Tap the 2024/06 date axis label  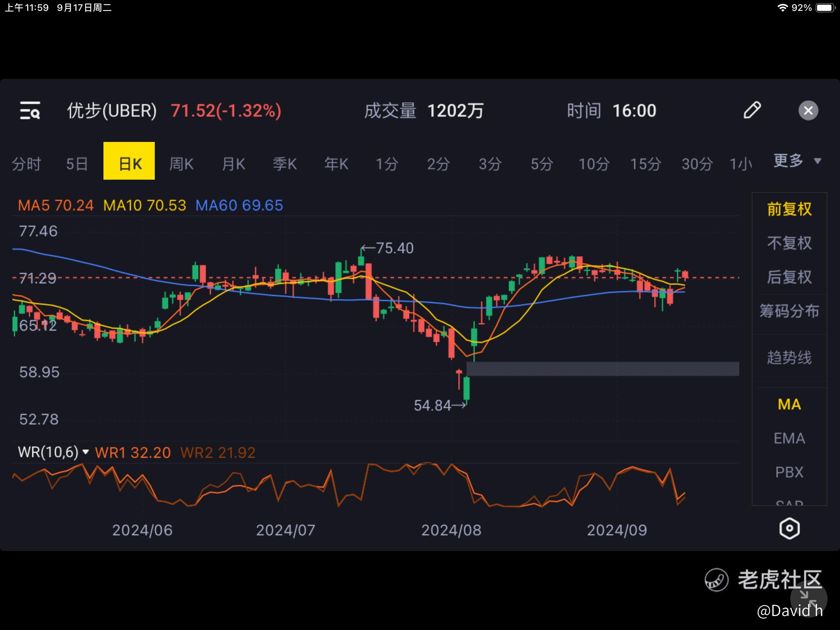pos(142,530)
